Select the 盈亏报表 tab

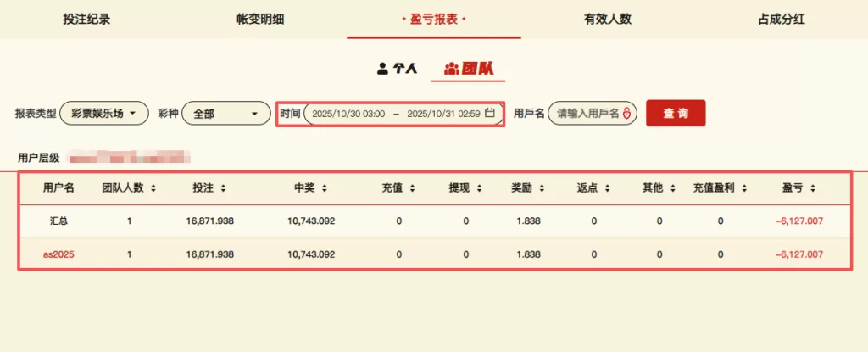point(434,19)
